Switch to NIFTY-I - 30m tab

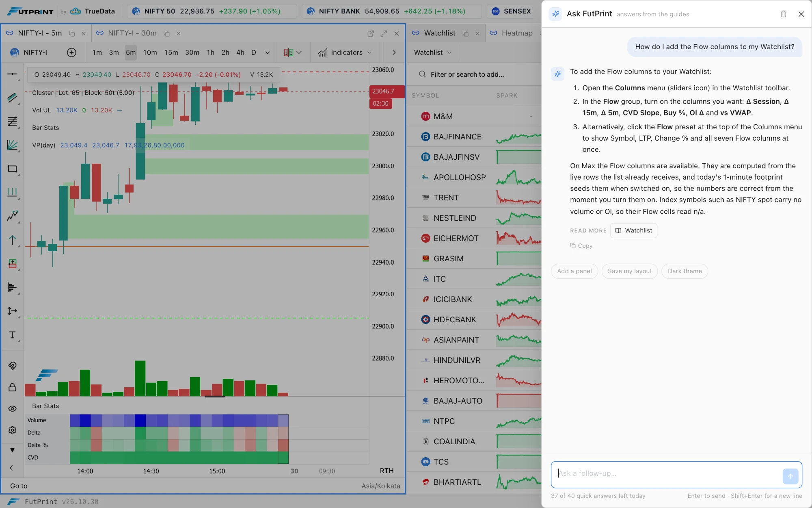(x=132, y=33)
